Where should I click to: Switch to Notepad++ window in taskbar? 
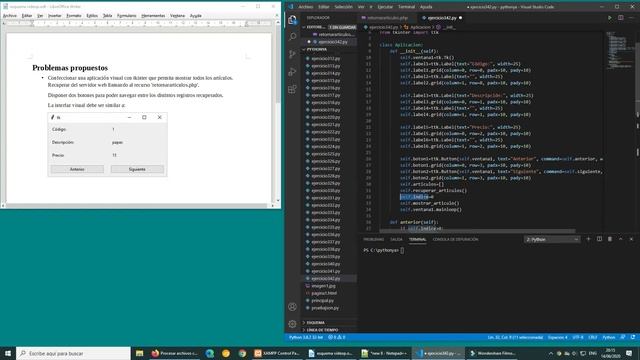tap(385, 353)
